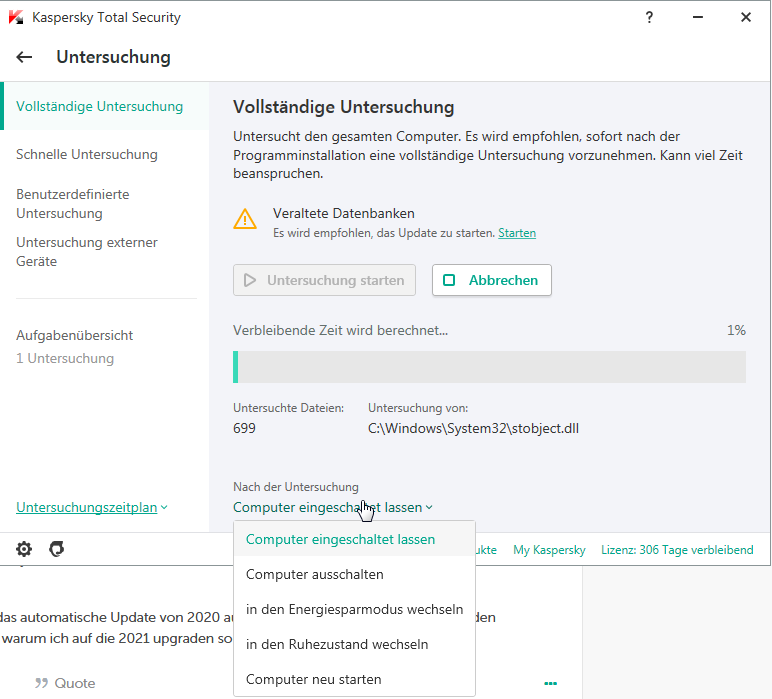Expand the Untersuchungszeitplan dropdown

coord(92,507)
